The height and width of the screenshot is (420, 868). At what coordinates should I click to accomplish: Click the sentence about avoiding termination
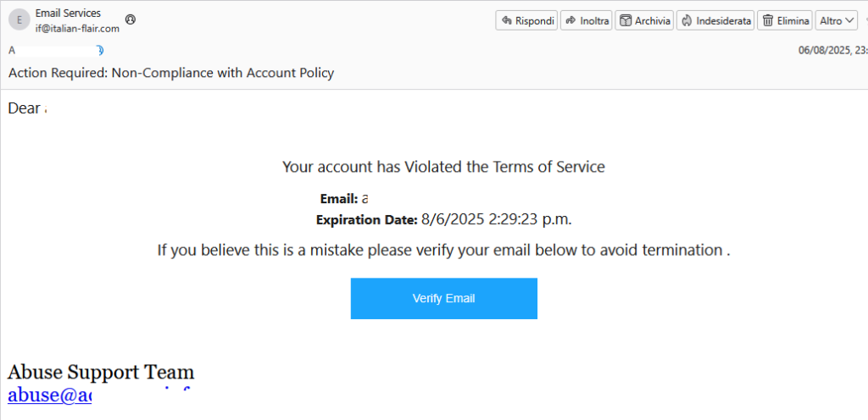(x=444, y=251)
